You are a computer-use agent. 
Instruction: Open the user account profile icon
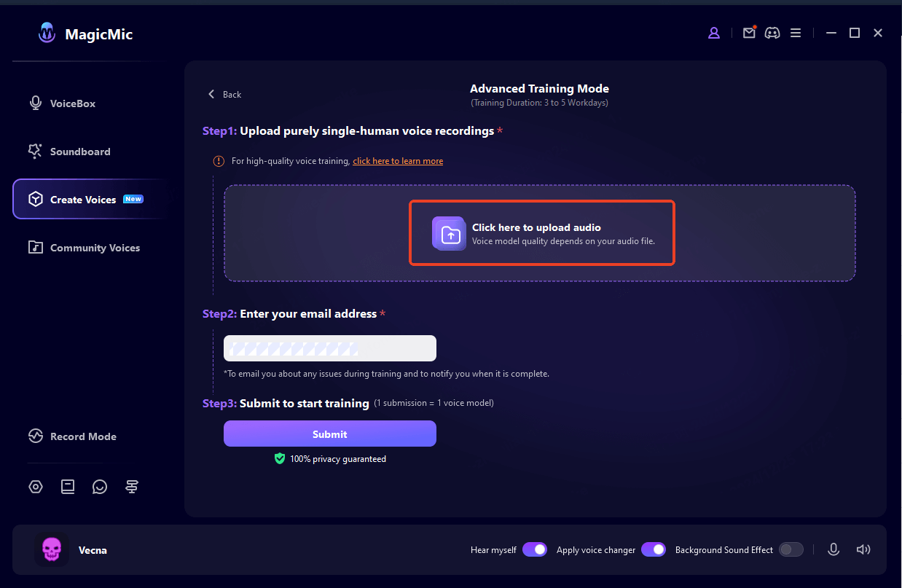click(x=714, y=33)
